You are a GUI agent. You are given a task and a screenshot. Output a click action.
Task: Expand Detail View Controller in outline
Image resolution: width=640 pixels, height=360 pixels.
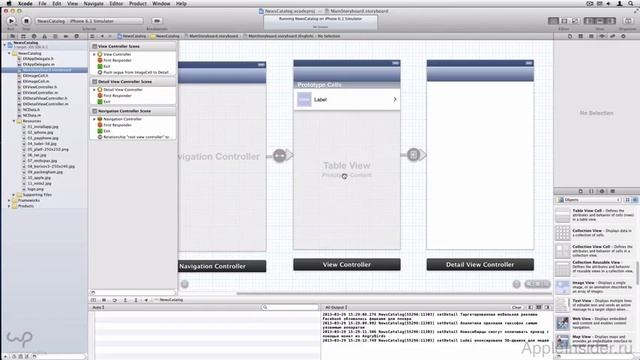pos(94,89)
